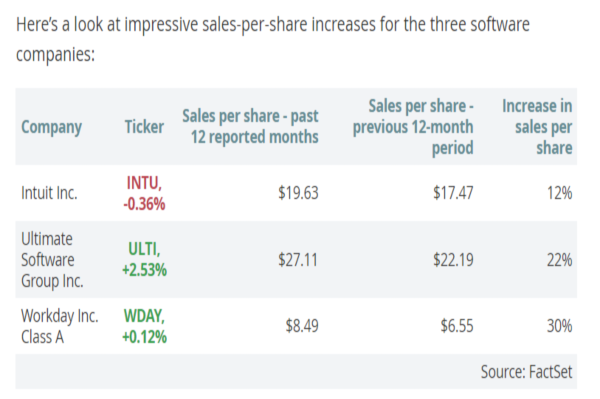Click the $22.19 sales value
Image resolution: width=600 pixels, height=399 pixels.
pos(453,260)
